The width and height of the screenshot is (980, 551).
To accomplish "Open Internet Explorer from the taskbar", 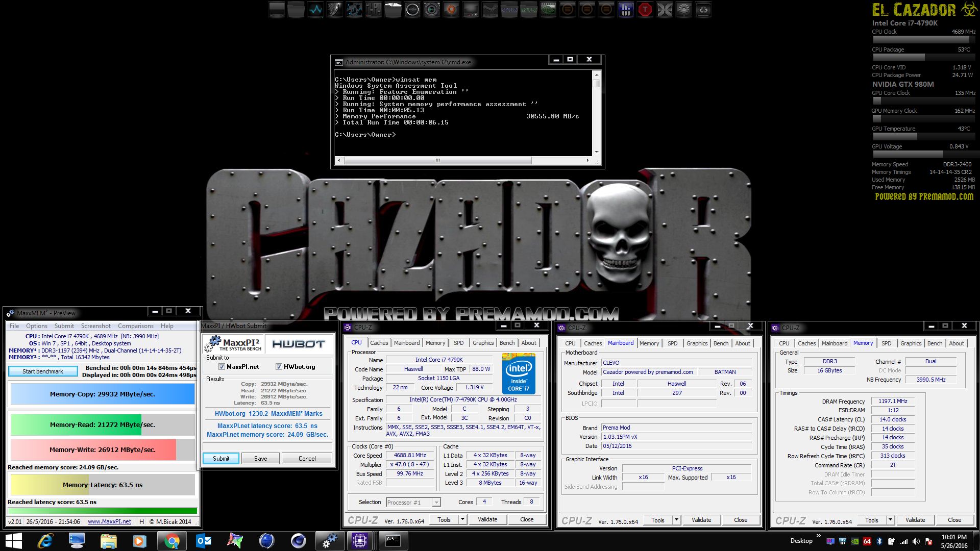I will coord(45,541).
